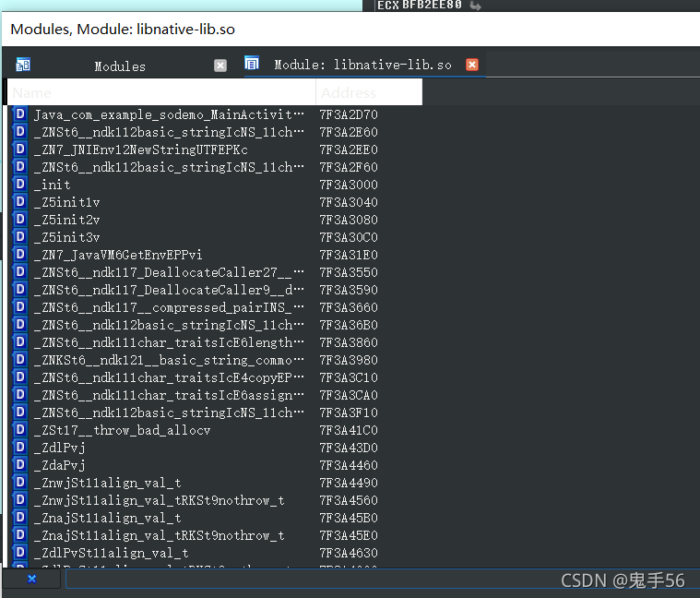Select the Java_com_example_sodemo_MainActivit function name
The image size is (700, 598).
pos(169,114)
